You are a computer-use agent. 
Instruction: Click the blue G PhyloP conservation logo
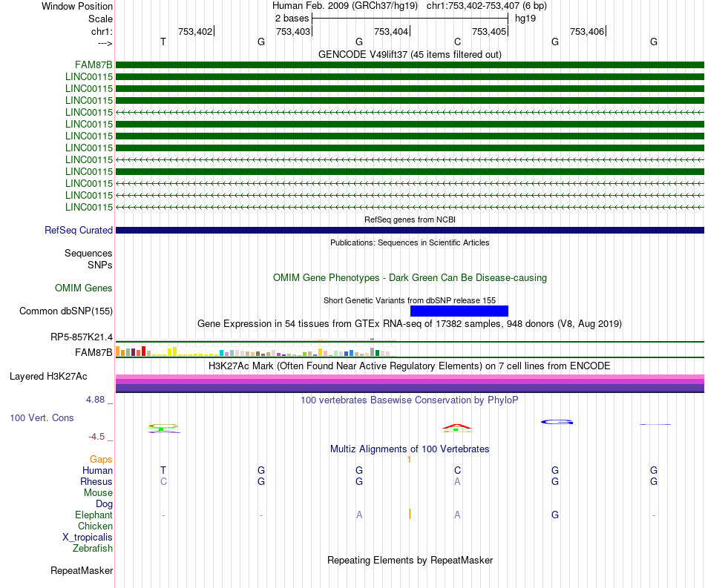point(557,422)
